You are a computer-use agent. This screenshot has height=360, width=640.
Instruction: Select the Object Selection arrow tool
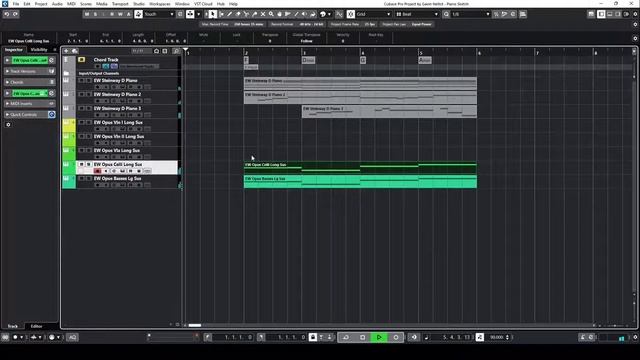point(213,14)
